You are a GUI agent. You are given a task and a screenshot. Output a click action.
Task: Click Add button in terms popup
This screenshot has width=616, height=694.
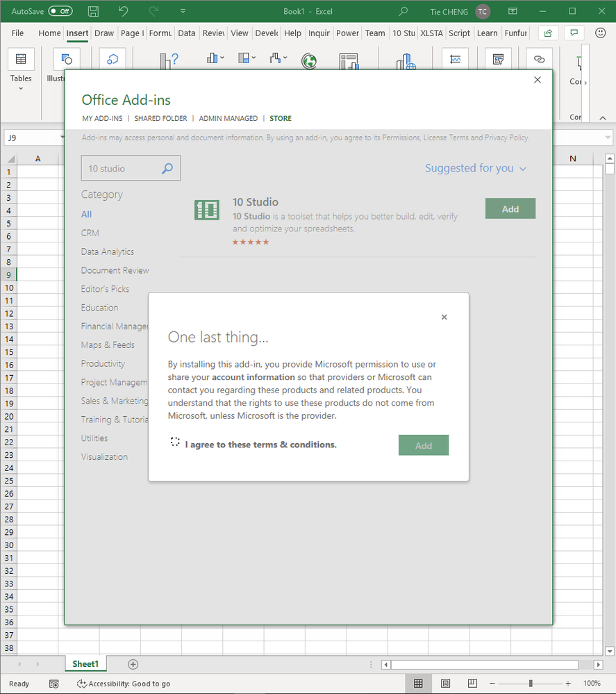pyautogui.click(x=424, y=445)
